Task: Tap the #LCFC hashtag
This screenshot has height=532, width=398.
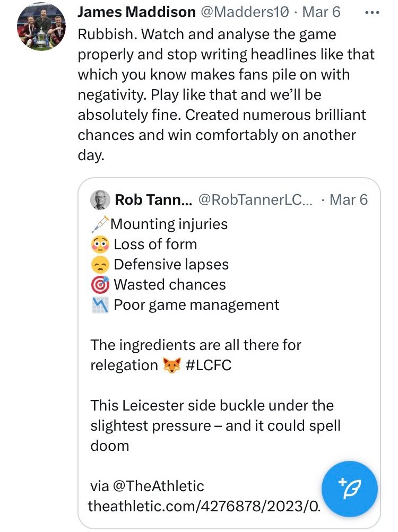Action: point(209,365)
